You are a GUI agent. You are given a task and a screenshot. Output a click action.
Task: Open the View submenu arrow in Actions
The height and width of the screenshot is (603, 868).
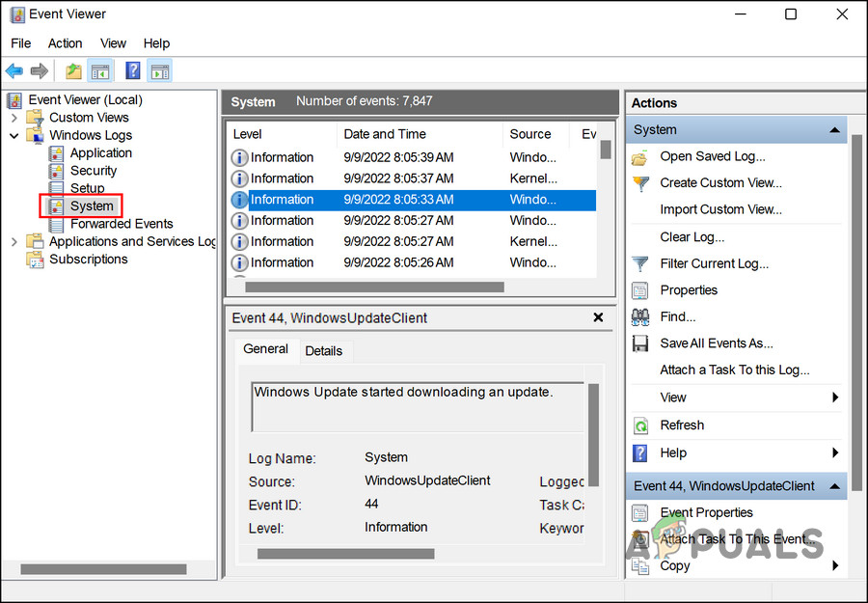point(835,397)
